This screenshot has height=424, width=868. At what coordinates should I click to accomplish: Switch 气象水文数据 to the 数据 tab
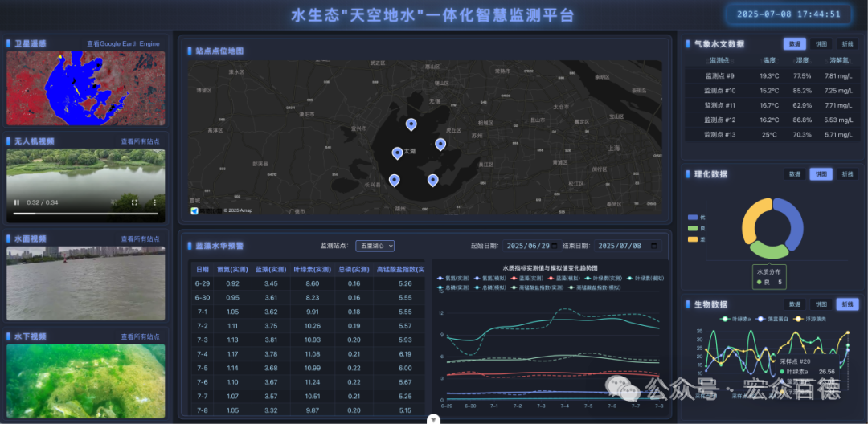(x=794, y=43)
